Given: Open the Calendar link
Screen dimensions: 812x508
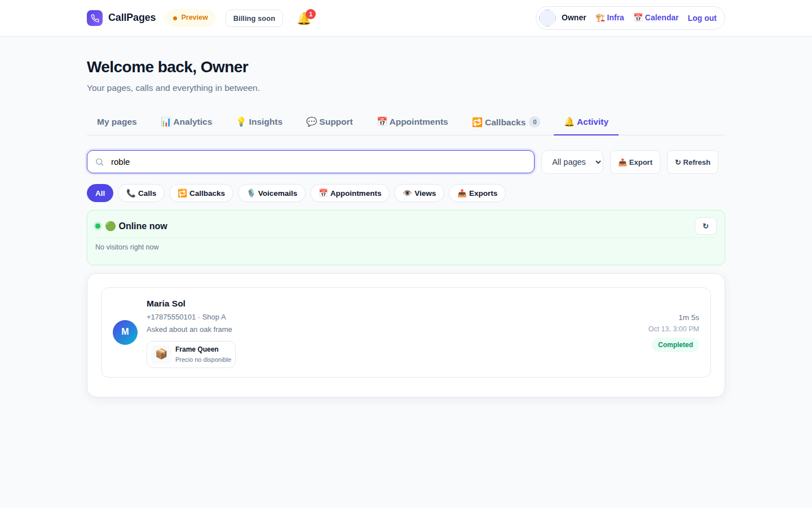Looking at the screenshot, I should click(656, 17).
